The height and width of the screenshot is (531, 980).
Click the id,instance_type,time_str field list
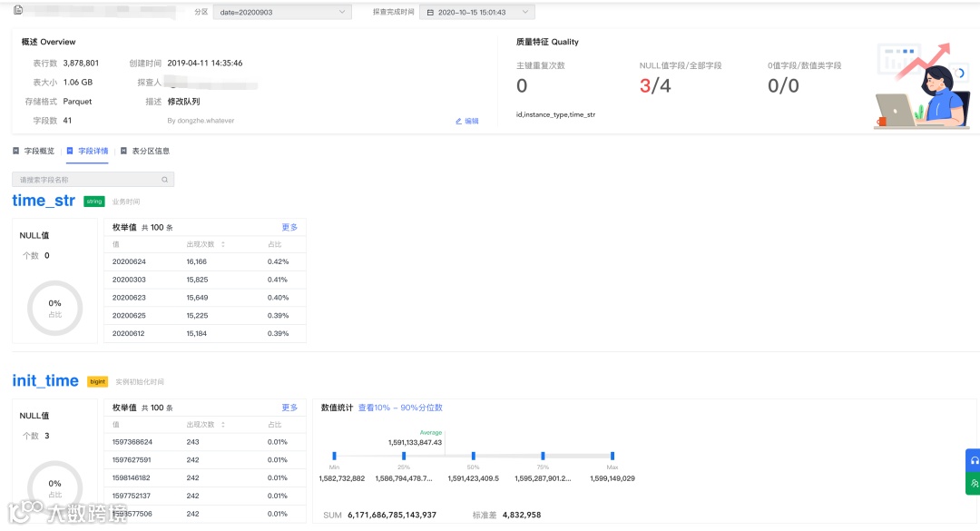(555, 114)
